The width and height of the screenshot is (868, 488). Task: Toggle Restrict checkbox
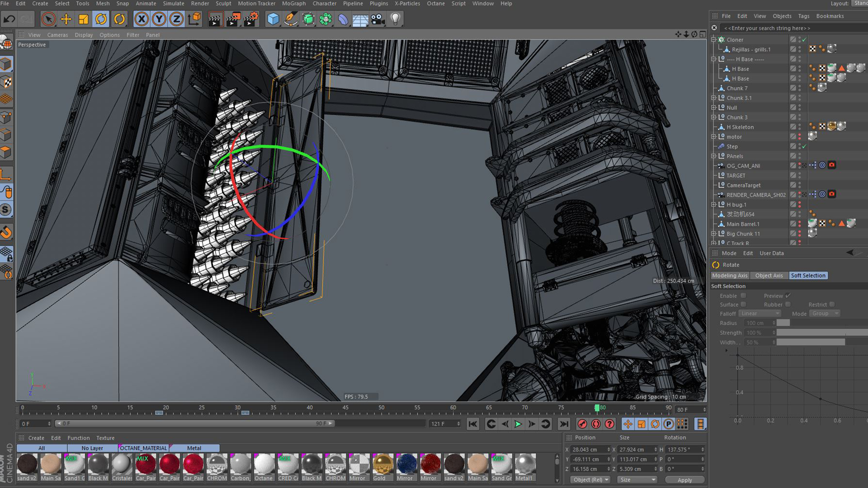[832, 305]
